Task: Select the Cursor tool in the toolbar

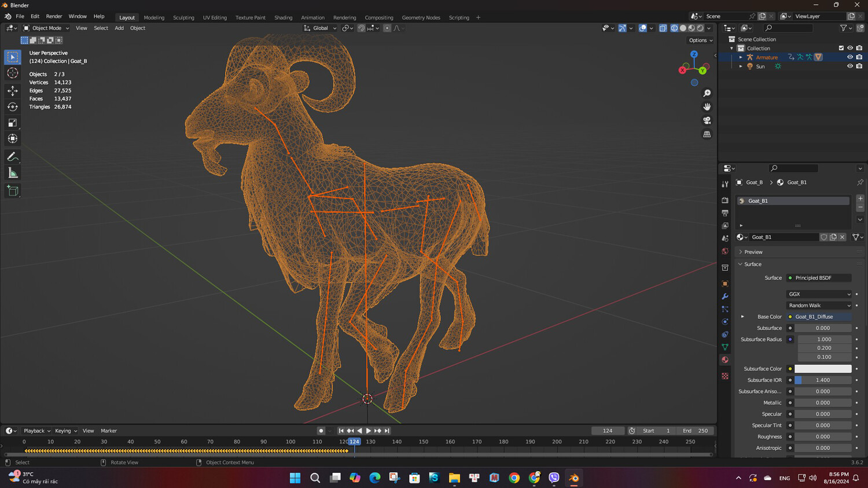Action: 12,73
